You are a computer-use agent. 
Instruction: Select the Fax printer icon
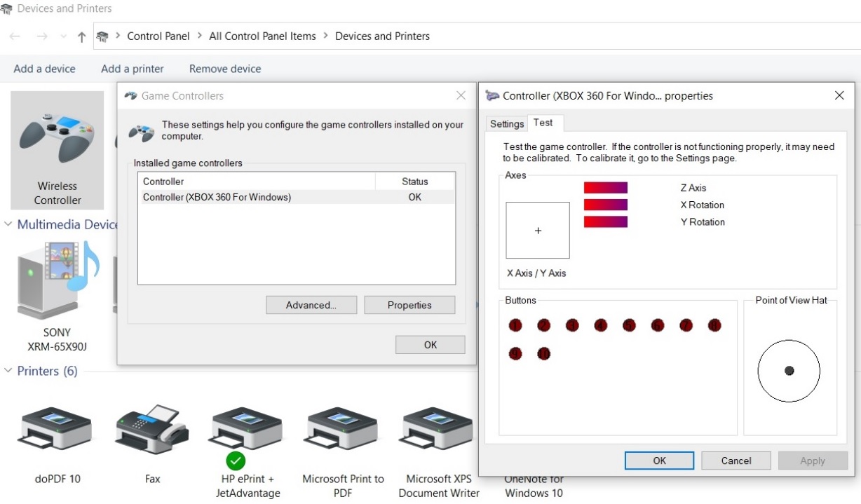coord(152,428)
